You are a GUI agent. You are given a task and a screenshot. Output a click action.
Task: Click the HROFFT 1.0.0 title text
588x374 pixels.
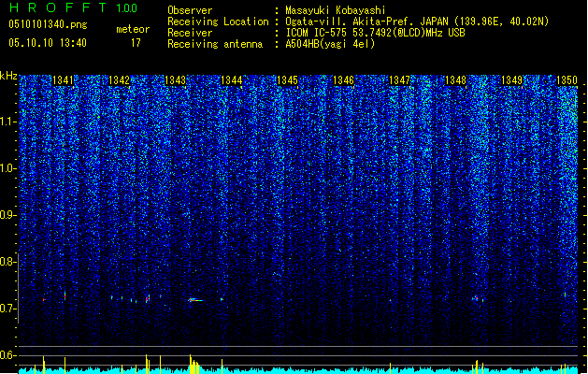(73, 7)
